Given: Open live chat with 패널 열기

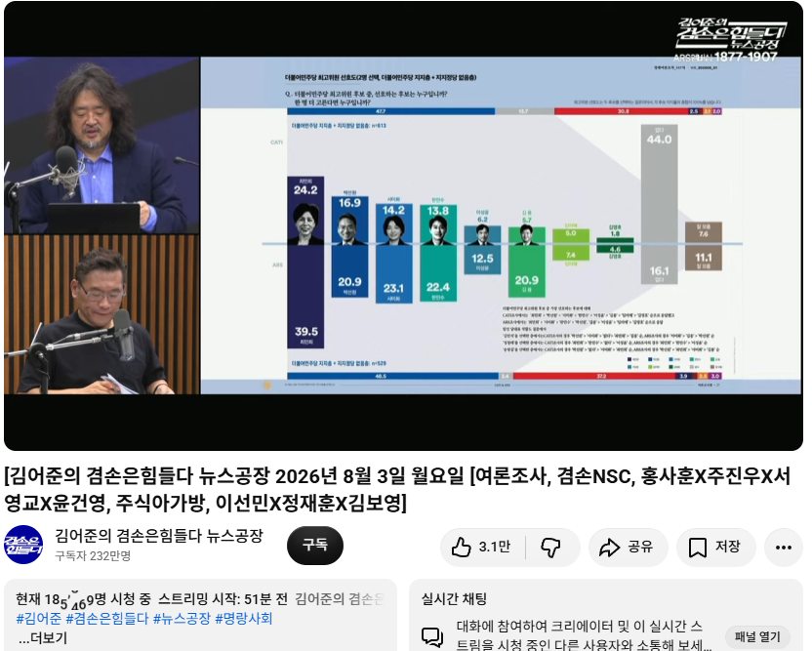Looking at the screenshot, I should pos(757,636).
